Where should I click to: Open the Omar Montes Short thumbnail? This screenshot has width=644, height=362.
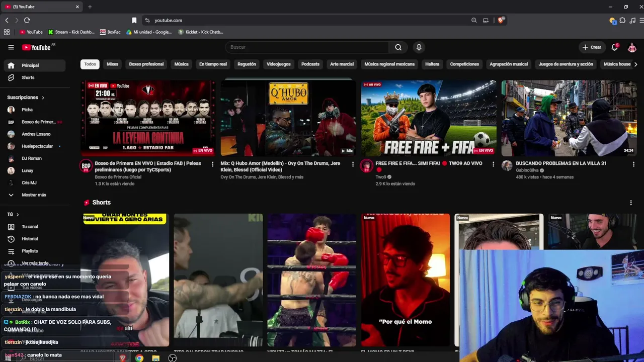(x=125, y=280)
